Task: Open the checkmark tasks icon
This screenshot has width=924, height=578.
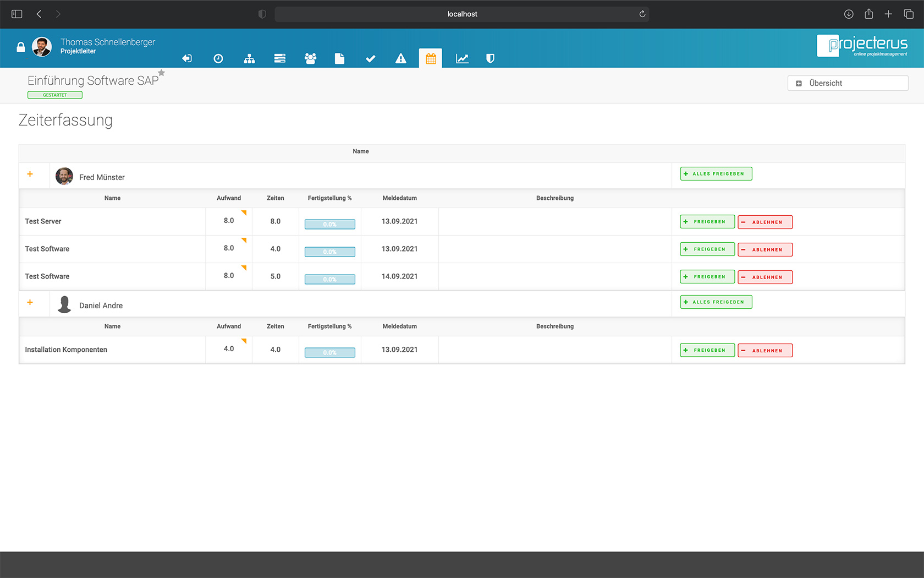Action: pyautogui.click(x=370, y=58)
